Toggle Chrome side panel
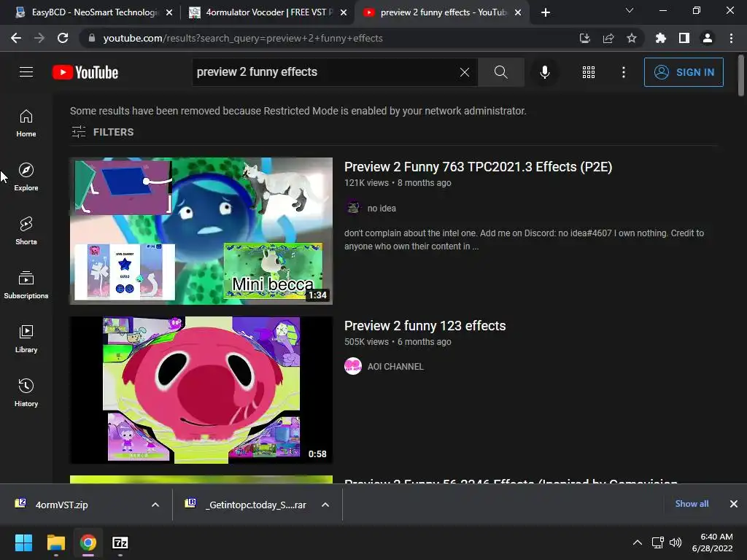Screen dimensions: 747x560 tap(684, 38)
